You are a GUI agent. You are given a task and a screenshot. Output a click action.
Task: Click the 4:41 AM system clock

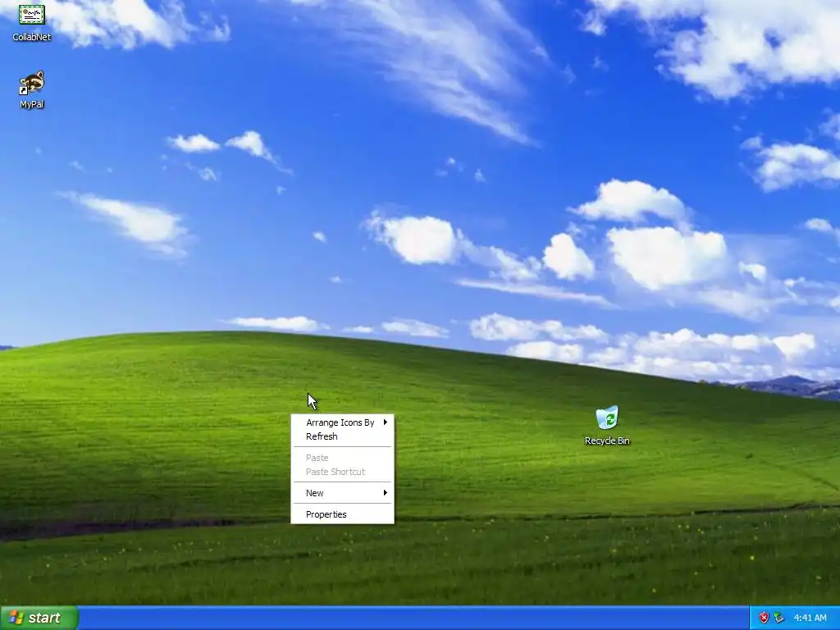coord(810,619)
